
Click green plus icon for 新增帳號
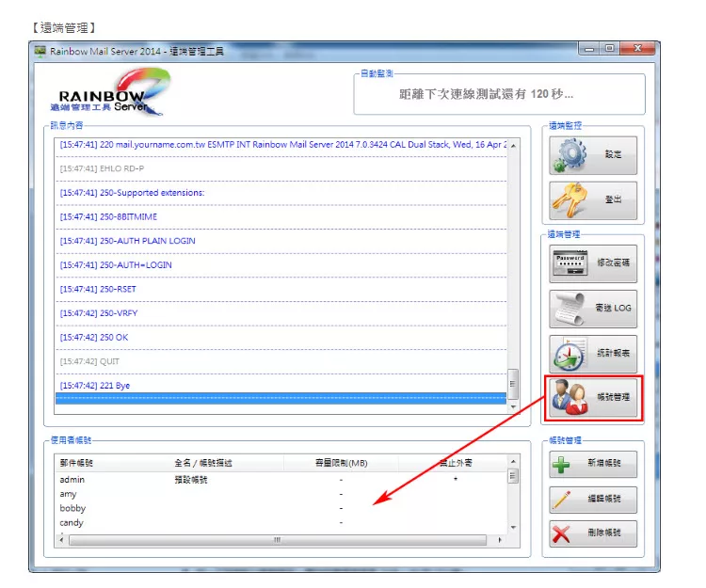click(563, 464)
